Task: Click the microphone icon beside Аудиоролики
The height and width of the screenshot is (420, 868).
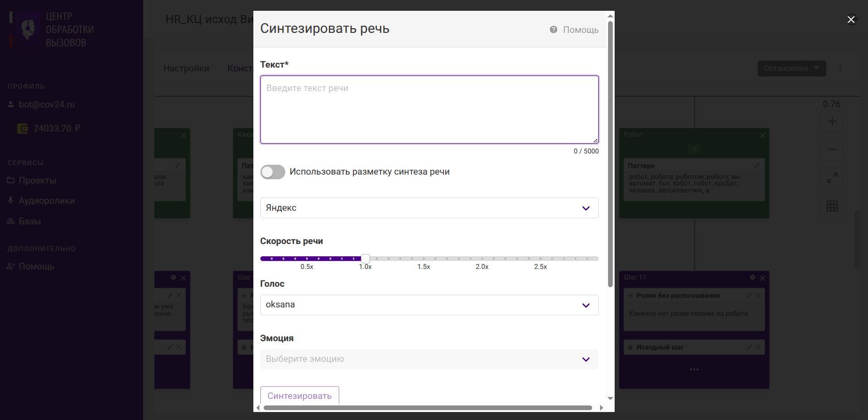Action: pyautogui.click(x=11, y=200)
